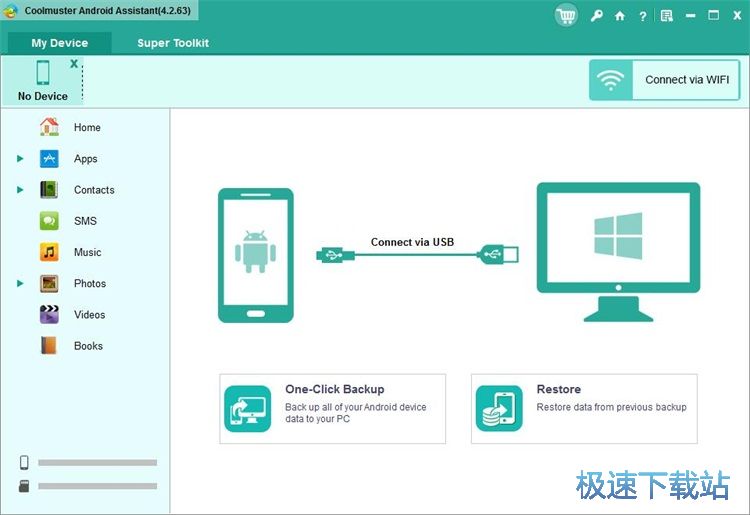Click the Photos picture frame icon
The image size is (750, 515).
point(49,284)
